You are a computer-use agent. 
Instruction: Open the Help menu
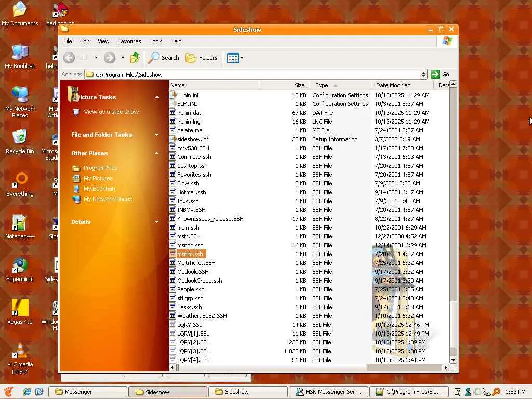coord(176,41)
